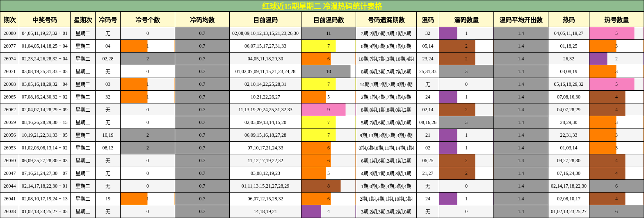Click pink 热号数量 bar in row 26080
Screen dimensions: 644x218
[612, 33]
